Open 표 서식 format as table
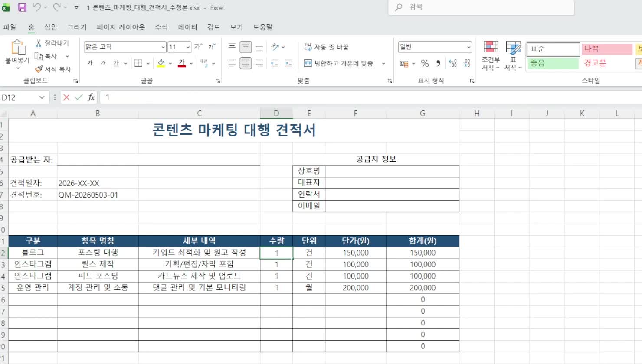 pyautogui.click(x=513, y=56)
